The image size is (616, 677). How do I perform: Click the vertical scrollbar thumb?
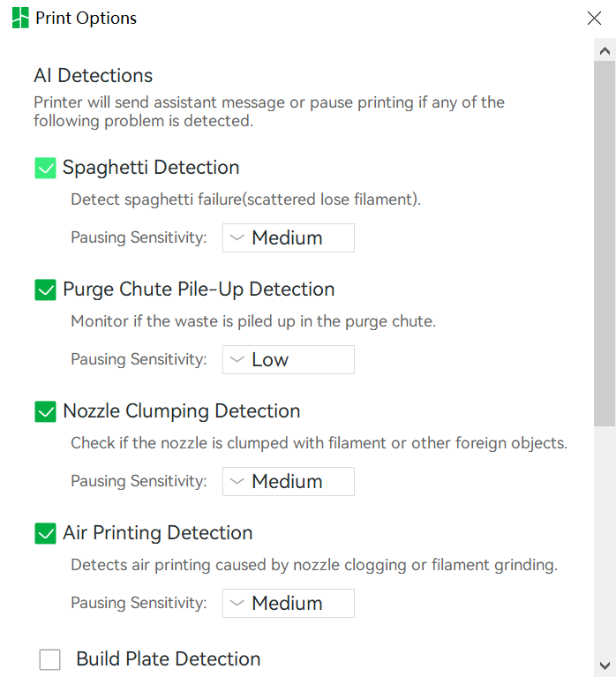coord(605,244)
